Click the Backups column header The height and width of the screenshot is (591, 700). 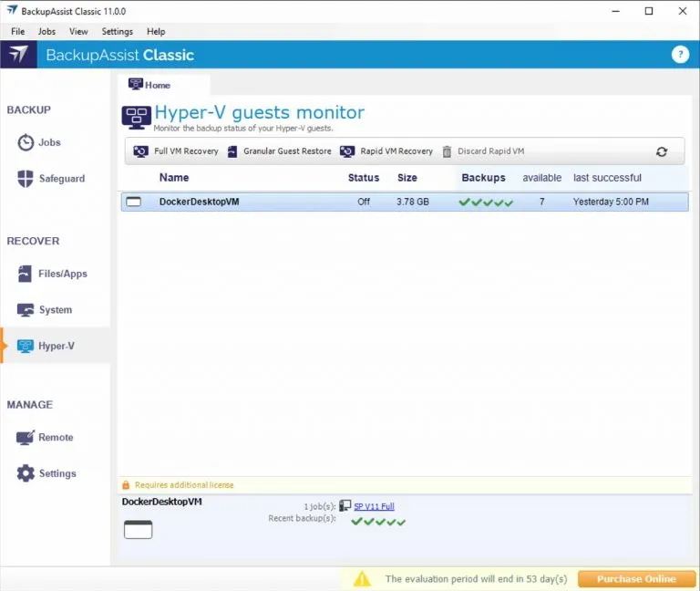[483, 178]
